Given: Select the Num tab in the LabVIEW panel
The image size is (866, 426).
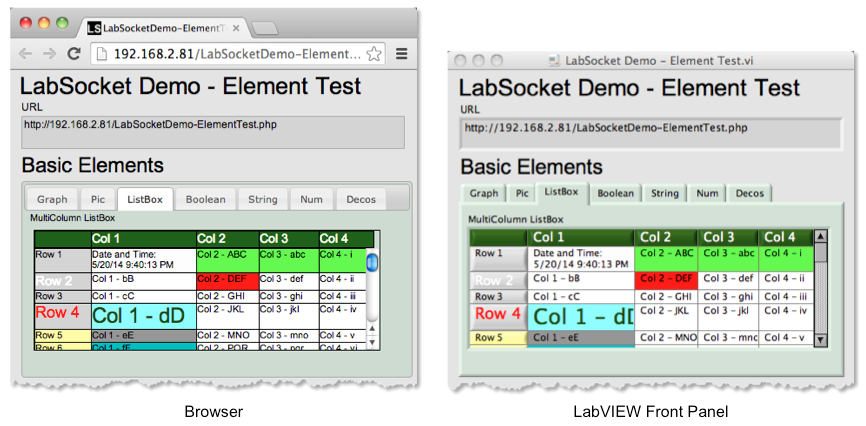Looking at the screenshot, I should [707, 193].
